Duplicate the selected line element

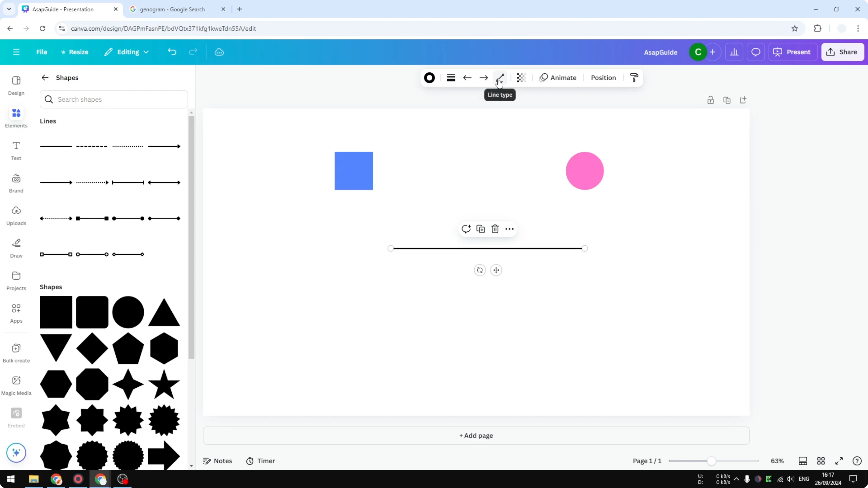pyautogui.click(x=480, y=229)
